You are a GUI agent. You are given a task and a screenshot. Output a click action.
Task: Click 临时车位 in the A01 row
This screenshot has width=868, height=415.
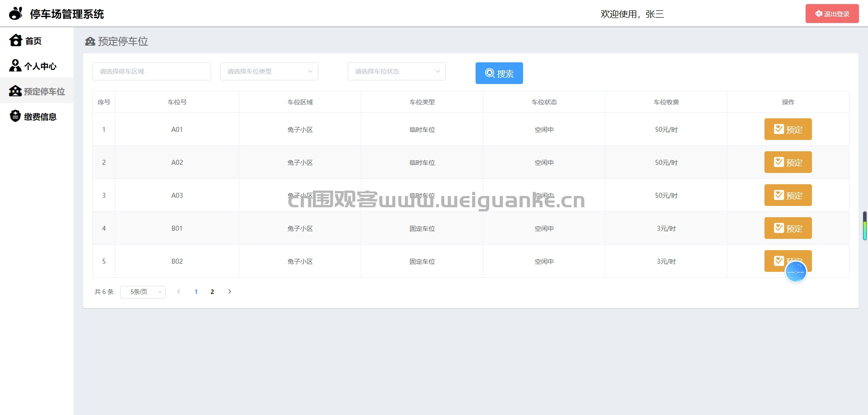422,130
